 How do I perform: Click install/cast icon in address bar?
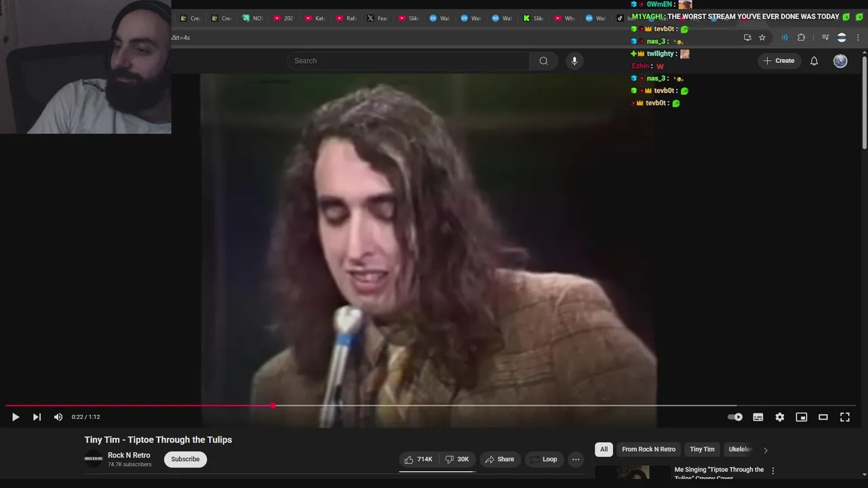747,37
